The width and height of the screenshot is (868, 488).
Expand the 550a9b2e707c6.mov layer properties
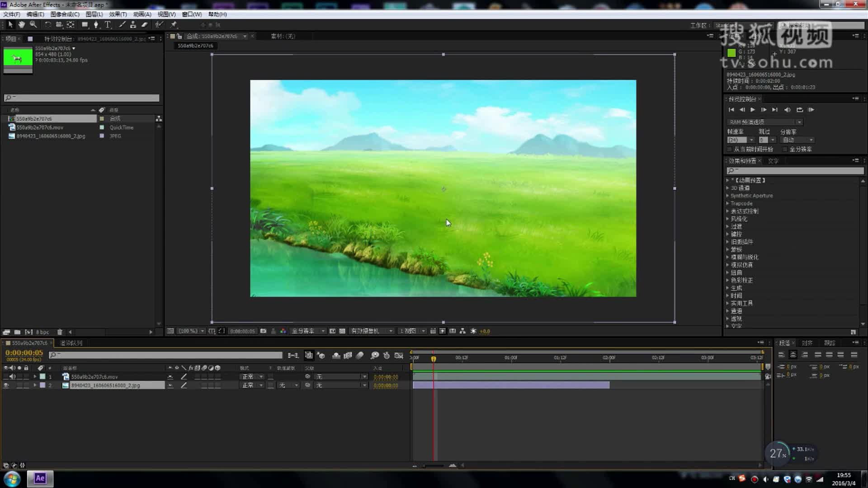[x=35, y=376]
